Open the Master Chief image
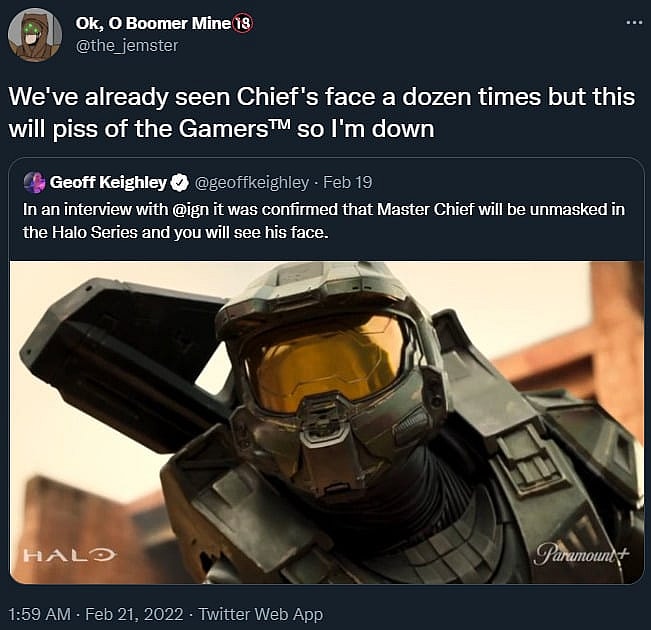Viewport: 651px width, 630px height. pyautogui.click(x=327, y=422)
